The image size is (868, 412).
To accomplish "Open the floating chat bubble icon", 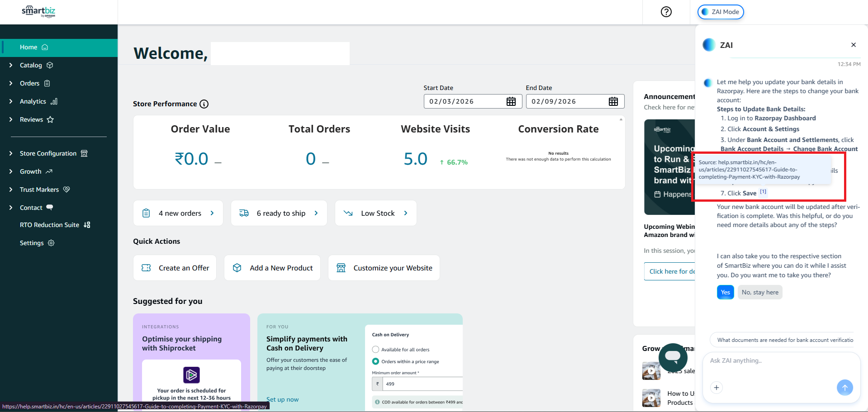I will [x=673, y=356].
